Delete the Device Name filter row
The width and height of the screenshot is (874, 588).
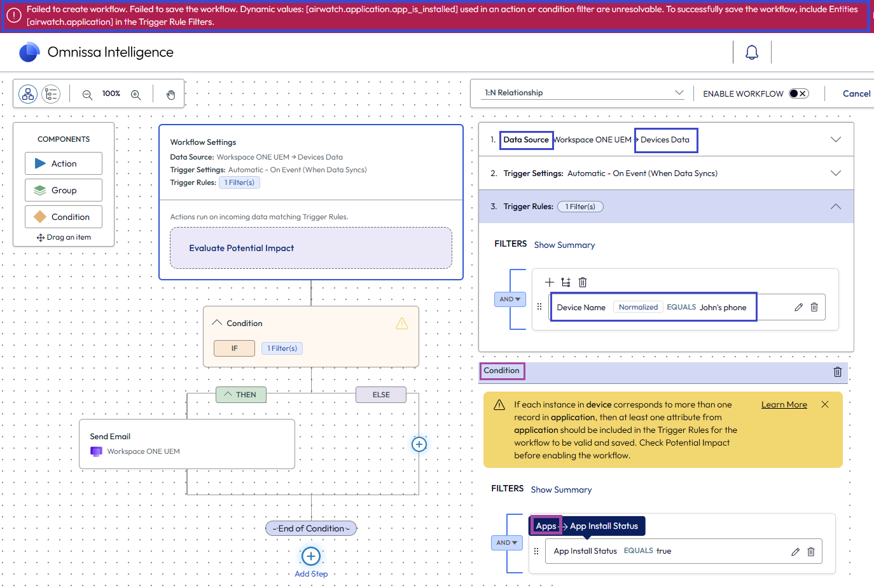(814, 307)
